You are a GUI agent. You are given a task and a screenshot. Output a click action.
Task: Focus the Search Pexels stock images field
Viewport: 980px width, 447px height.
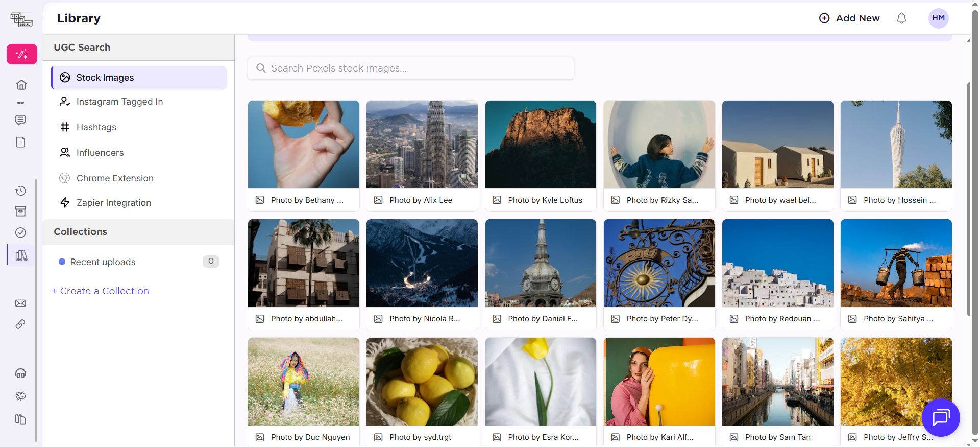(x=411, y=68)
